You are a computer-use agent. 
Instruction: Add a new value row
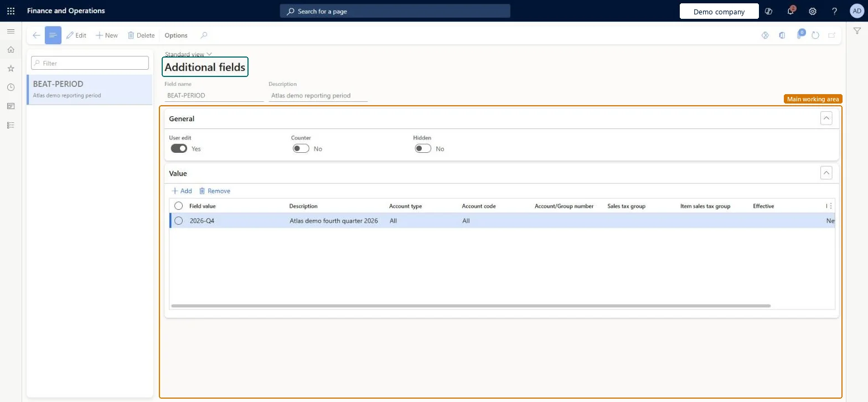tap(182, 191)
